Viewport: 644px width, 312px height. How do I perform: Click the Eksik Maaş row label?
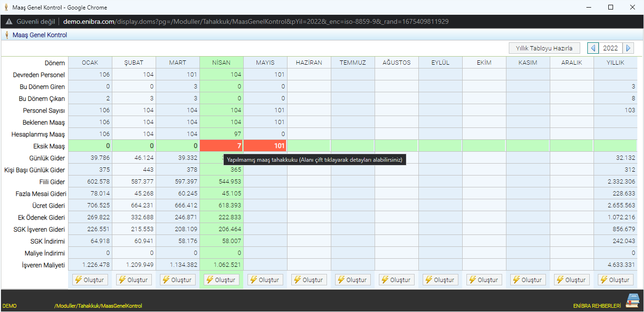tap(51, 146)
